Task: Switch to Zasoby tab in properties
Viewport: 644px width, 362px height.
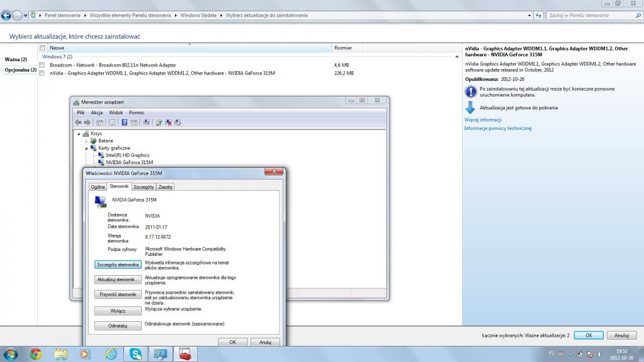Action: [x=165, y=187]
